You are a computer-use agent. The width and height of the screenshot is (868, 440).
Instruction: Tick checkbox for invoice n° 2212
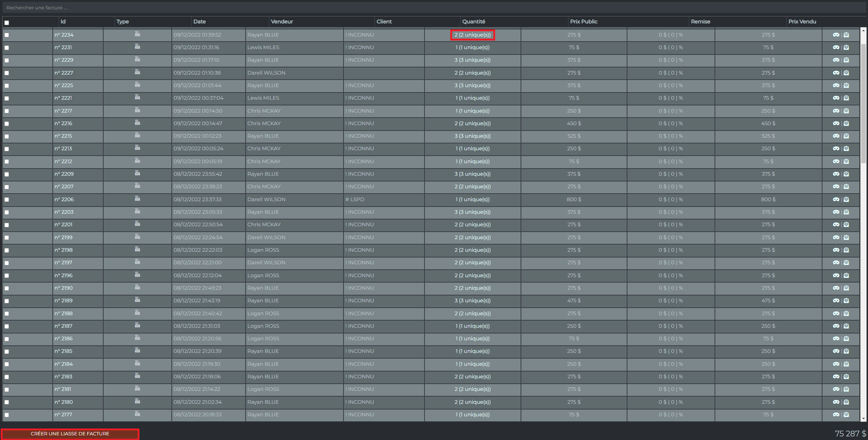(6, 162)
